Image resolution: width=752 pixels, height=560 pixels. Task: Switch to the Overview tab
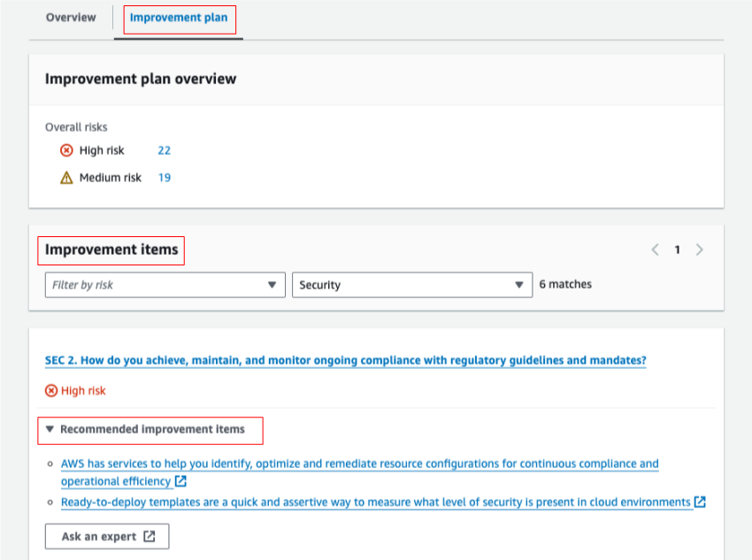tap(71, 18)
